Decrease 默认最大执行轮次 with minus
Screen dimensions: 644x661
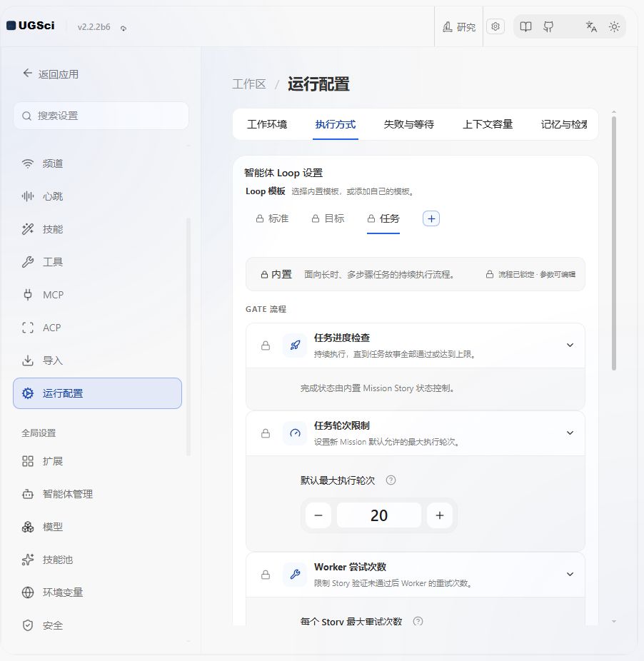318,515
